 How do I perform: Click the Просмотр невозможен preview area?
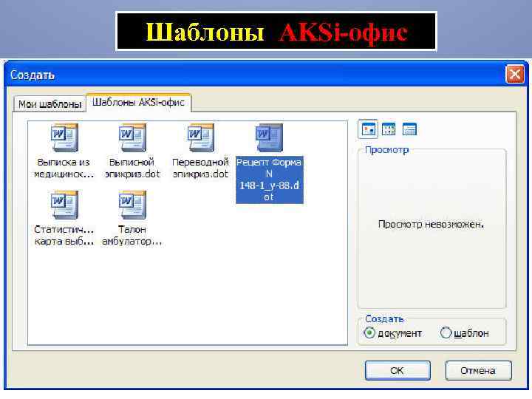pyautogui.click(x=432, y=228)
